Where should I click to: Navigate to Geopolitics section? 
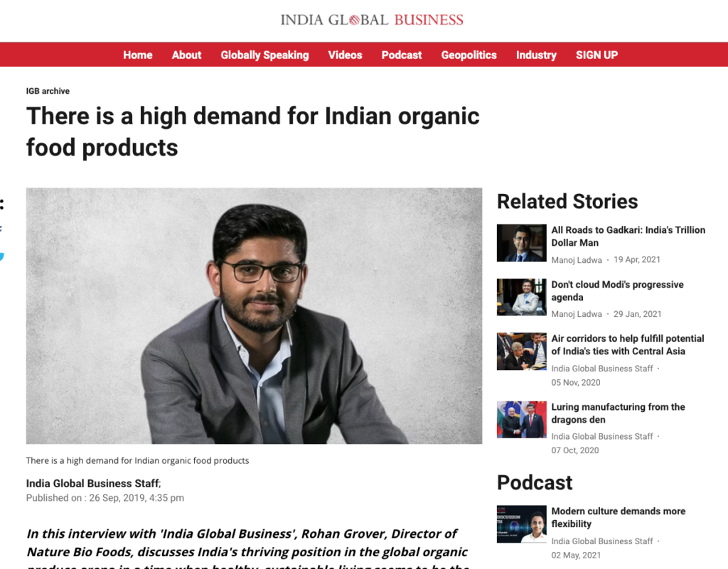pyautogui.click(x=469, y=55)
